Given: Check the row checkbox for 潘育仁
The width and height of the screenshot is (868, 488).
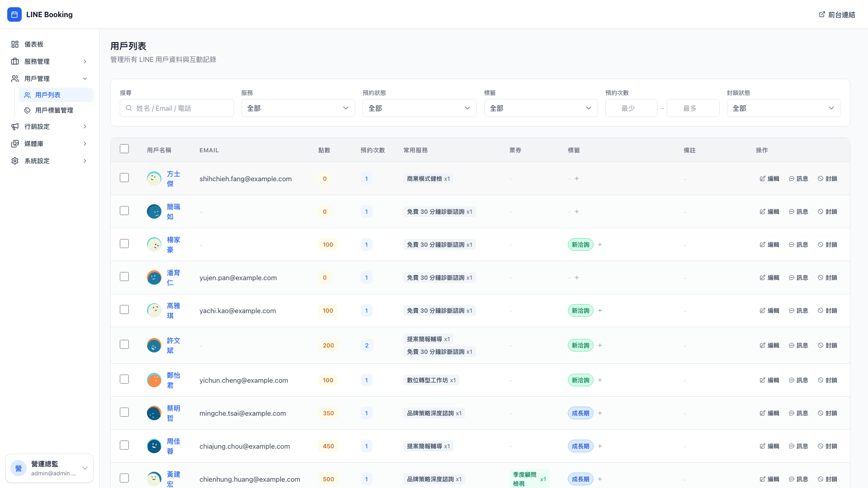Looking at the screenshot, I should [x=124, y=277].
